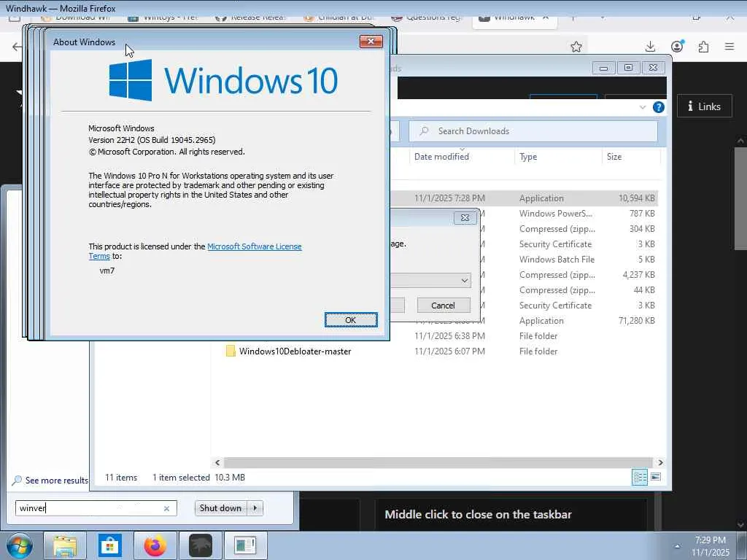Open the Shut down options arrow

[255, 508]
